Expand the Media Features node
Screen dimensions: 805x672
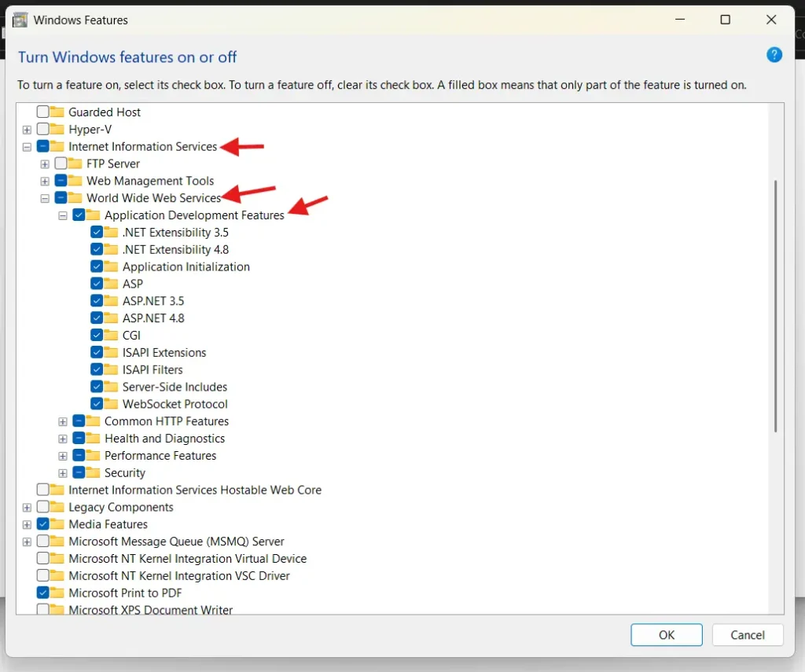[27, 525]
